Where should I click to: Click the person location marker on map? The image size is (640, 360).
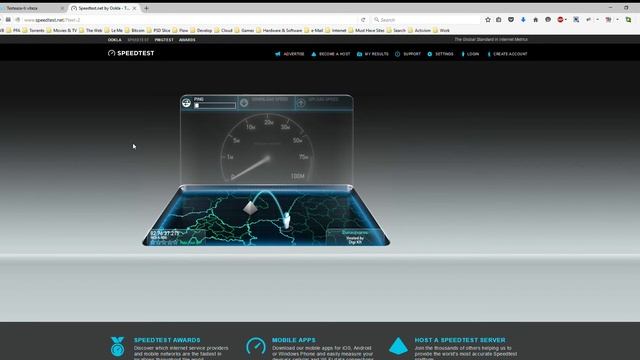tap(287, 220)
